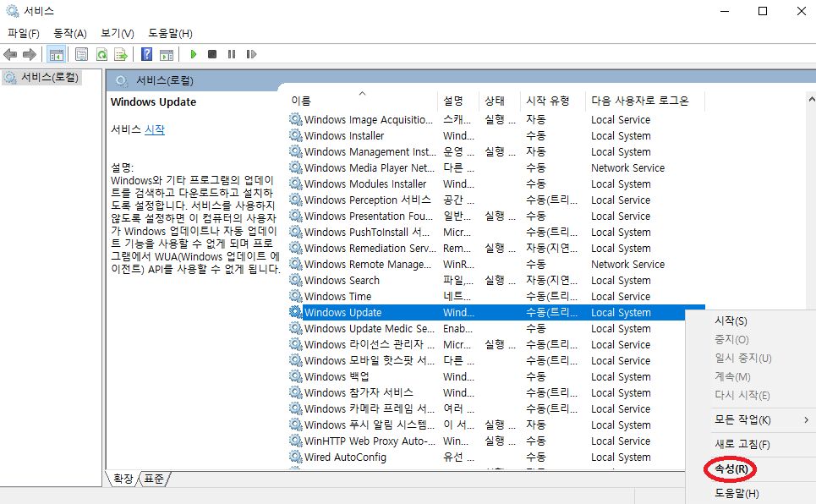Choose 새로 고침(F) in context menu
The image size is (816, 504).
point(742,444)
